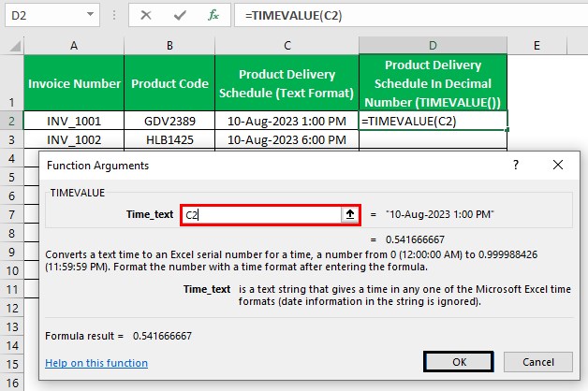Screen dimensions: 588x391
Task: Select row 2 header
Action: 11,121
